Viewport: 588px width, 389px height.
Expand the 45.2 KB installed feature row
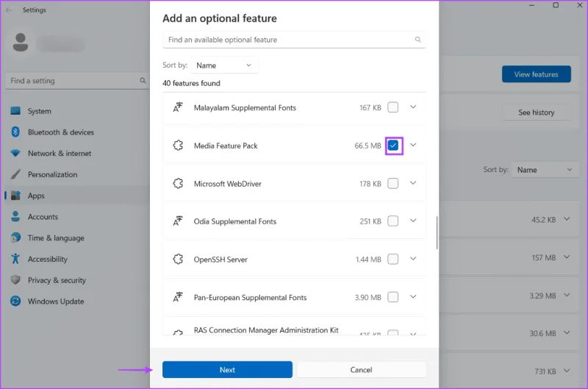[x=567, y=219]
